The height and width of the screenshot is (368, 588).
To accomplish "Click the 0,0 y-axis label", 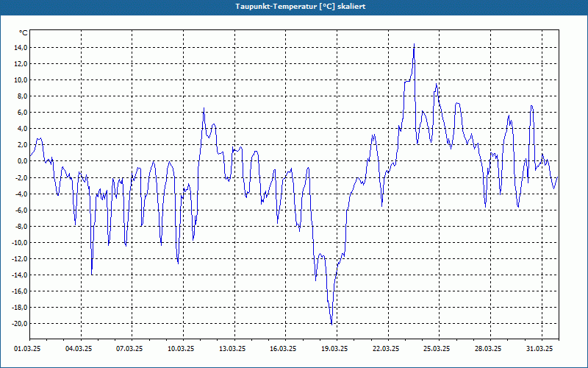I will pyautogui.click(x=23, y=161).
